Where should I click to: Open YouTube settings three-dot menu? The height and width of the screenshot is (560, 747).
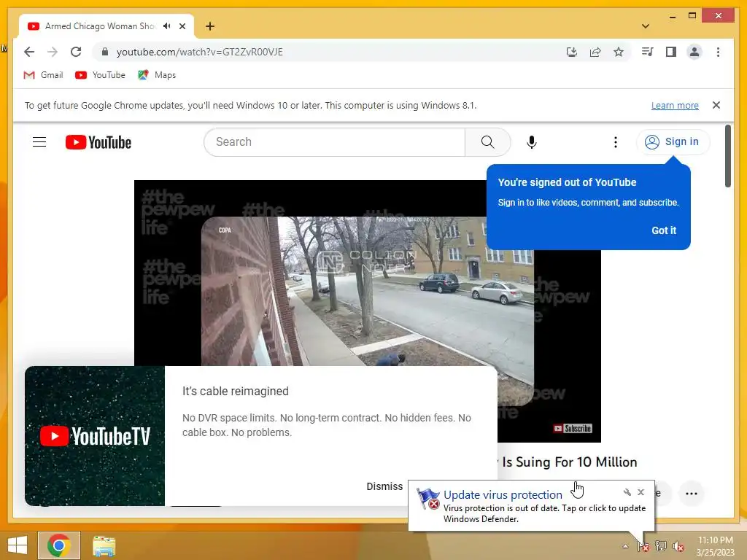[x=616, y=142]
